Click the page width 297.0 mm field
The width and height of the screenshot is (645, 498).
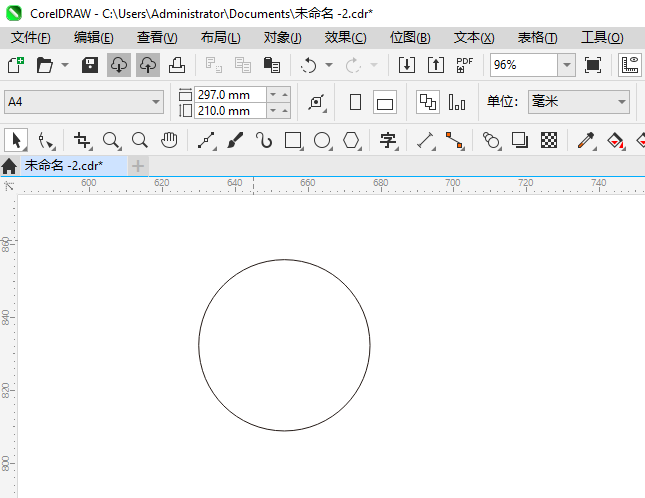coord(230,95)
